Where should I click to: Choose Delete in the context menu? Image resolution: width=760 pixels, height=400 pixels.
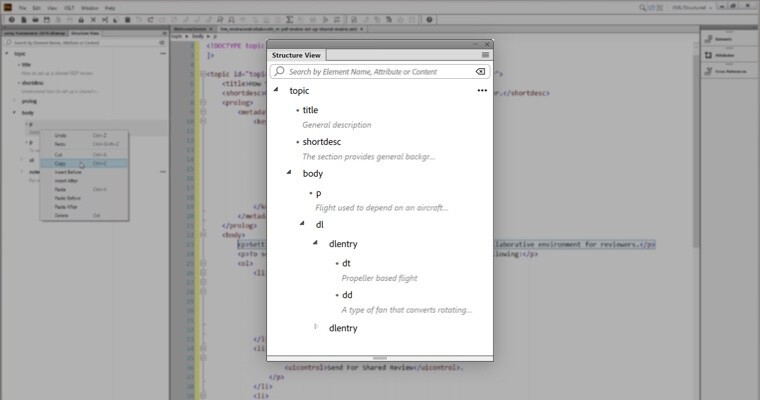[84, 216]
